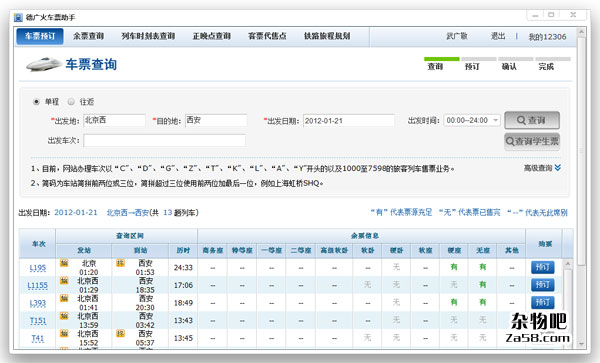
Task: Open train L393 details link
Action: tap(38, 303)
